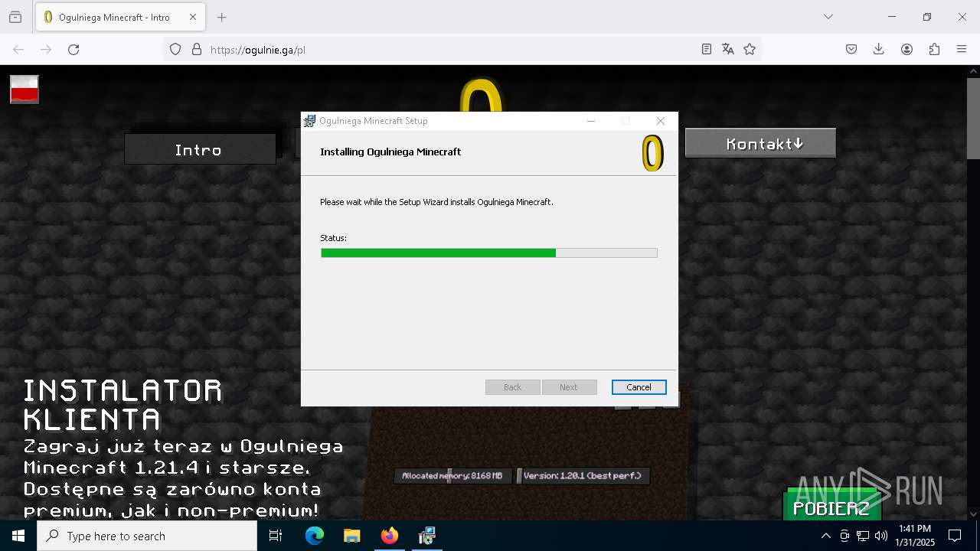Open the clock showing 1:41 PM

pos(915,536)
